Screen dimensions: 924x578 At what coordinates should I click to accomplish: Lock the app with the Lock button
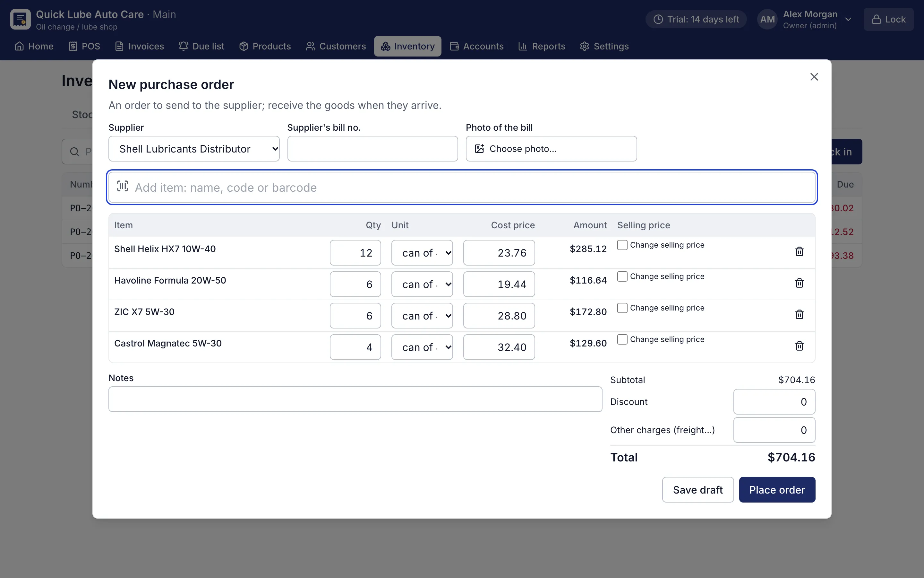(x=888, y=20)
